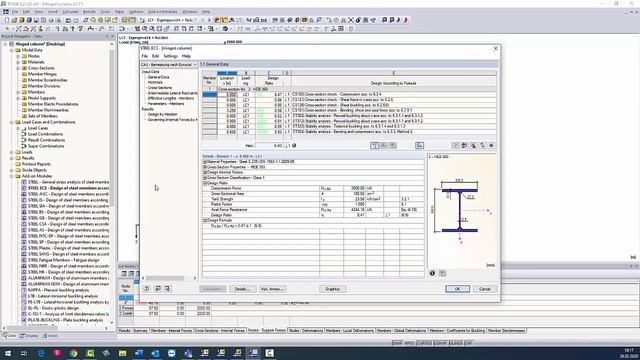The width and height of the screenshot is (640, 360).
Task: Open File Explorer from the taskbar
Action: (122, 353)
